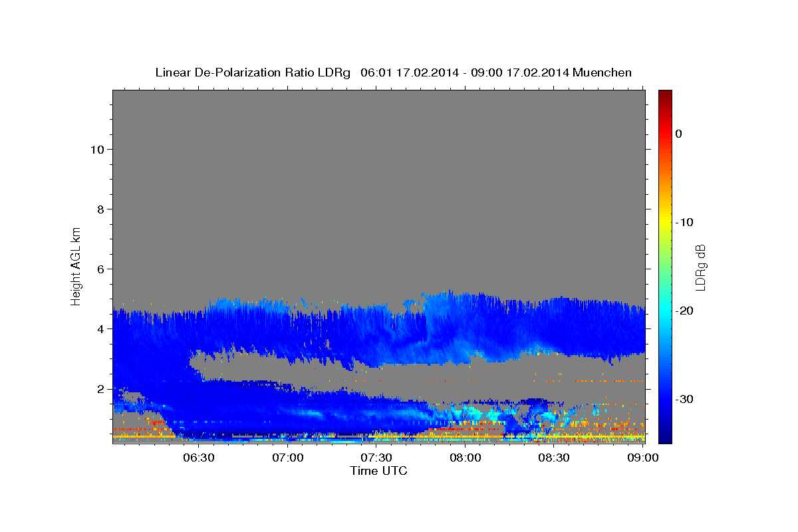Image resolution: width=798 pixels, height=532 pixels.
Task: Click the height tick label 2
Action: 100,389
